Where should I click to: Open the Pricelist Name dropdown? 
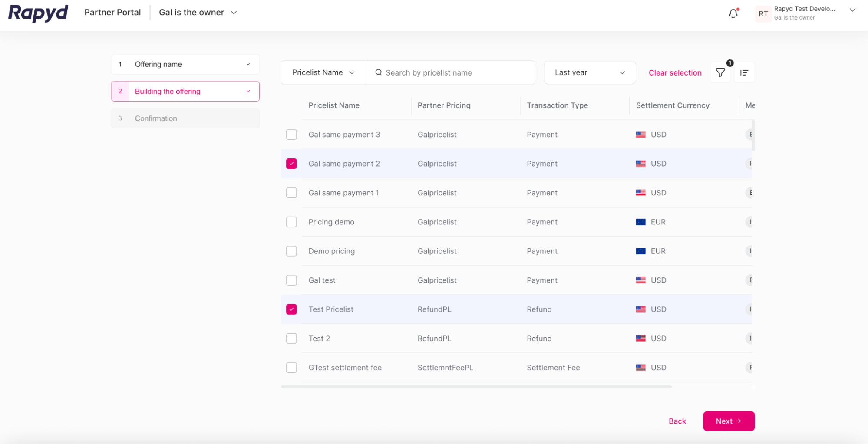point(323,72)
